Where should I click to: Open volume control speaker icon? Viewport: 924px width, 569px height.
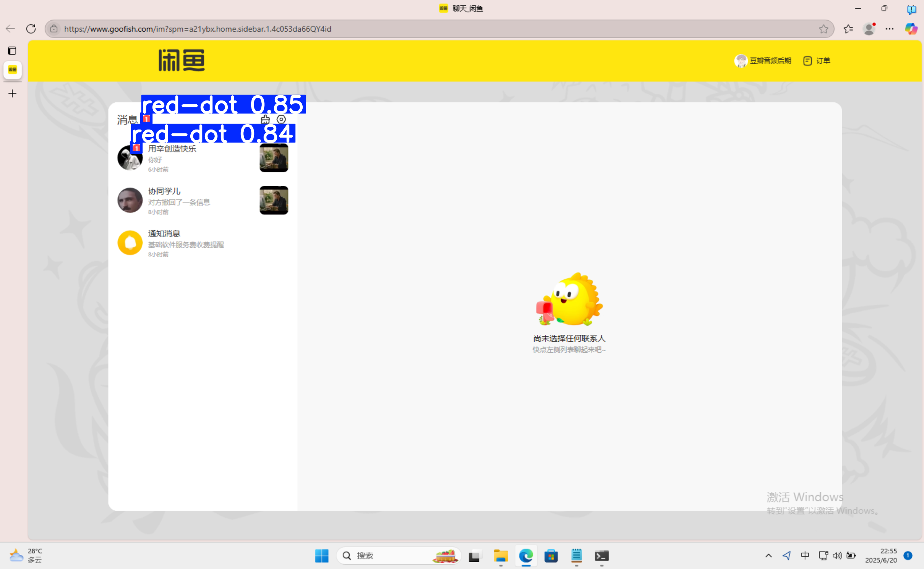click(837, 555)
